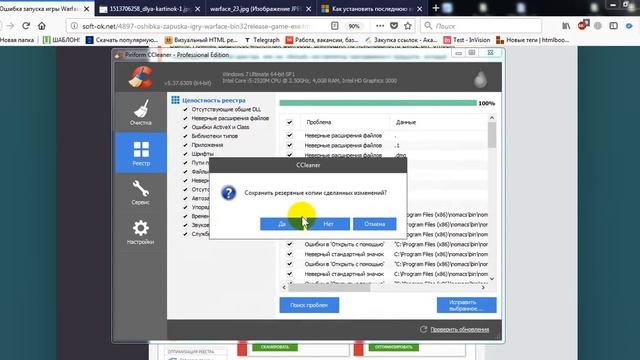Go forward in the browser history
Image resolution: width=640 pixels, height=360 pixels.
pos(10,26)
